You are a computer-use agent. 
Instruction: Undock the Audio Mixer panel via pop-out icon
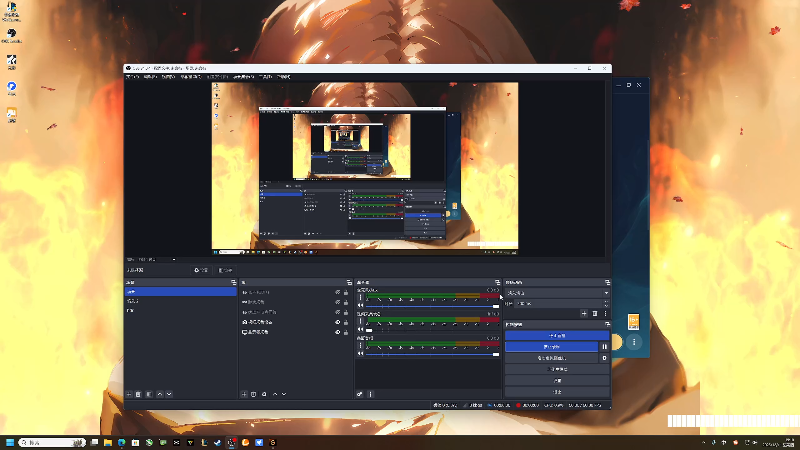[497, 283]
